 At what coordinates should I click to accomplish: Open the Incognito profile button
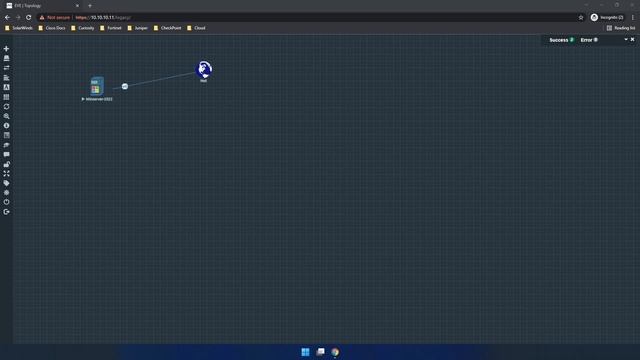point(607,18)
